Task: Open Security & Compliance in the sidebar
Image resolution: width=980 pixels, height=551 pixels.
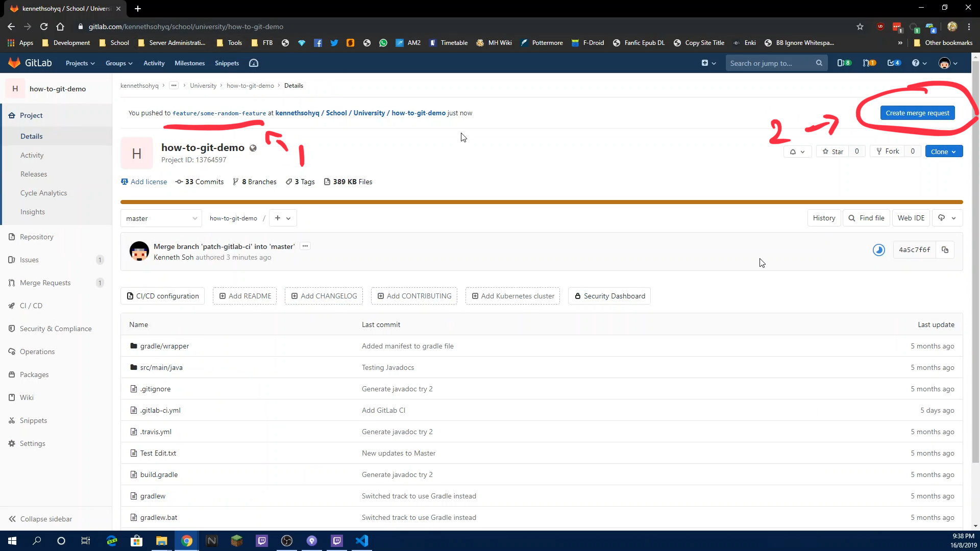Action: (56, 329)
